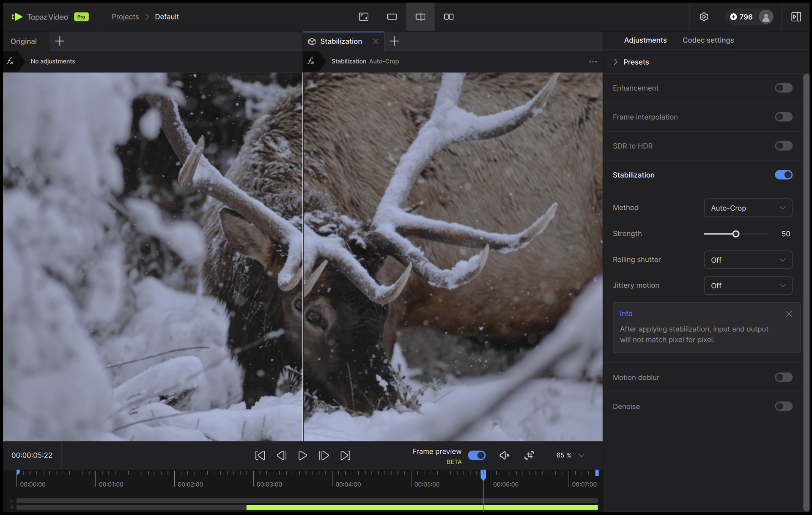Switch to the Codec settings tab
The image size is (812, 515).
point(708,40)
